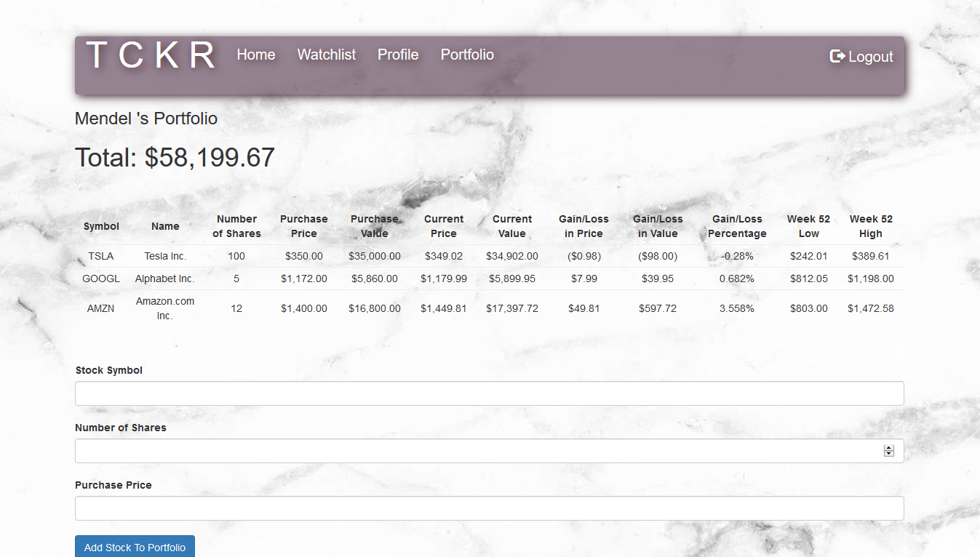Click Alphabet's 0.682% gain/loss percentage
Screen dimensions: 980x557
[x=737, y=278]
